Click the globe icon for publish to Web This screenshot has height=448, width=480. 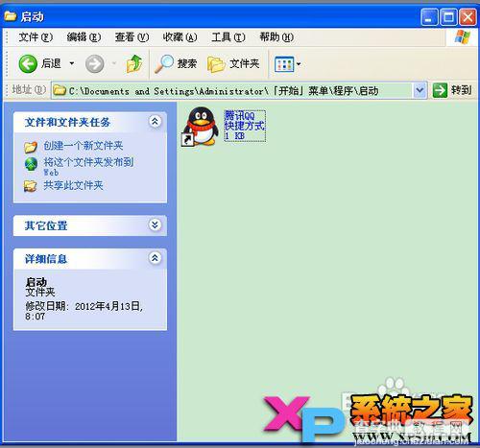31,164
